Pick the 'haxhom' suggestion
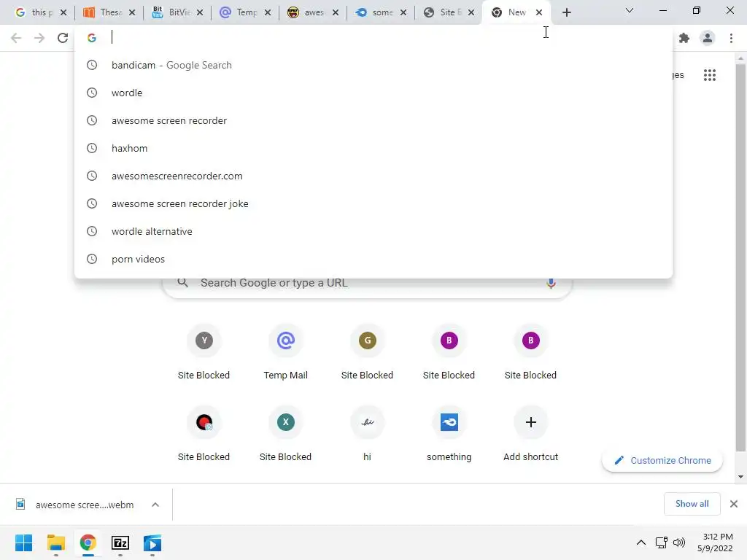 [x=373, y=148]
